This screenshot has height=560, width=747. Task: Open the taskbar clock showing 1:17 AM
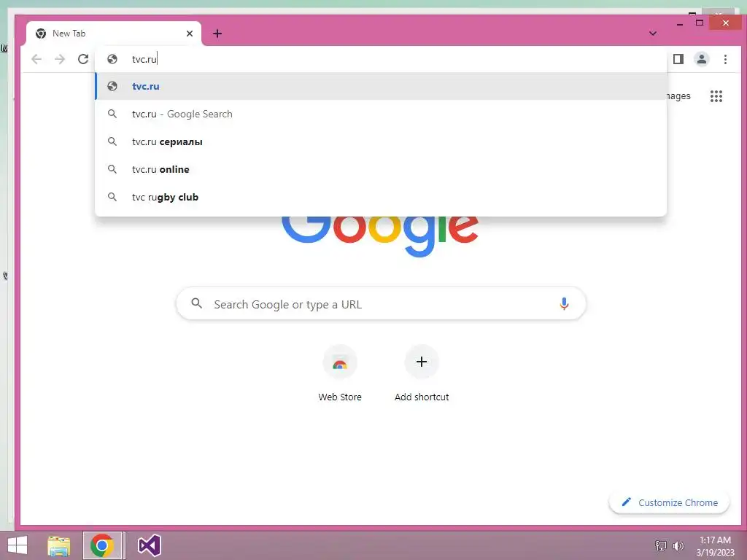(x=715, y=545)
